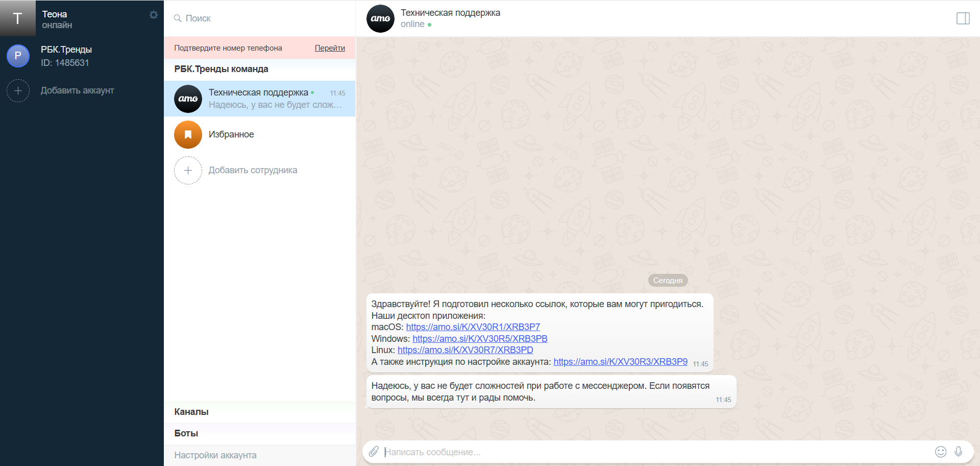
Task: Select the РБК.Тренды account avatar
Action: 18,56
